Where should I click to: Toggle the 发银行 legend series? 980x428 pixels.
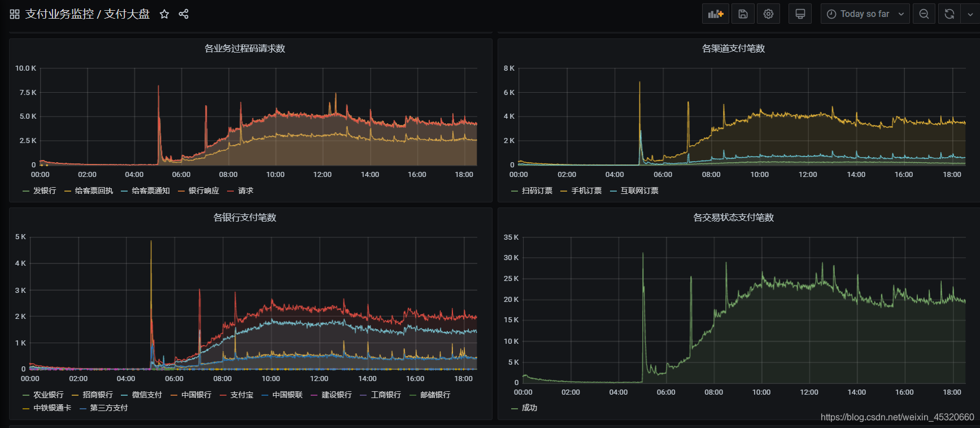pyautogui.click(x=45, y=191)
